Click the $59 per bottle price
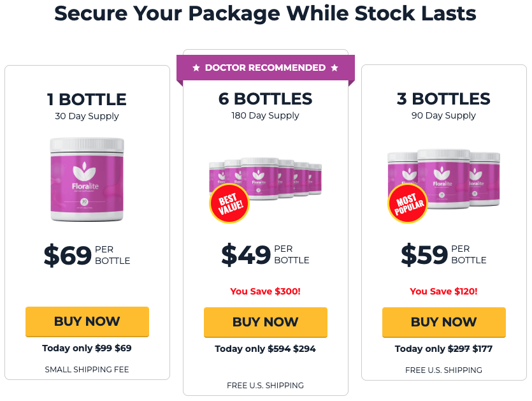This screenshot has height=401, width=532. [444, 254]
